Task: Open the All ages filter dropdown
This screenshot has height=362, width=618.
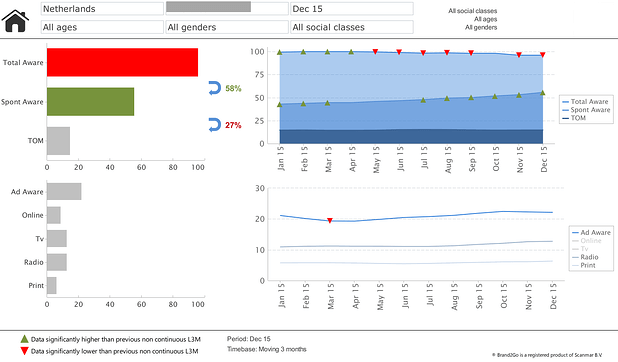Action: 102,27
